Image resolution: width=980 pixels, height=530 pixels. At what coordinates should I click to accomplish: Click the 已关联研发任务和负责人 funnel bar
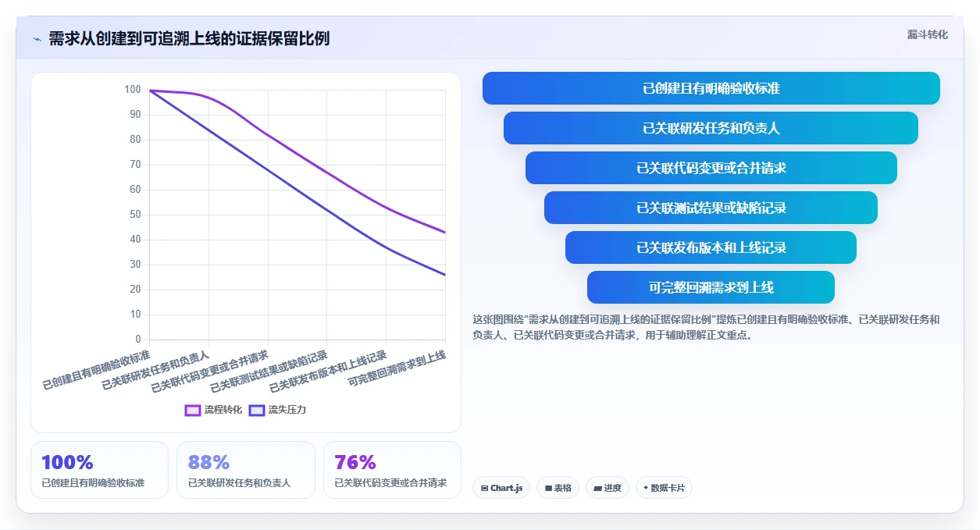pos(711,128)
